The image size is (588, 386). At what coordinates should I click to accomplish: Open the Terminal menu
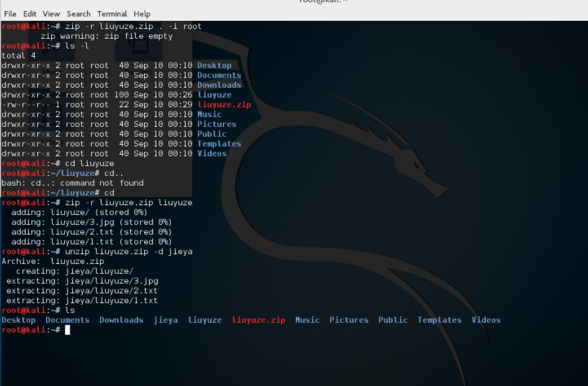(x=112, y=14)
